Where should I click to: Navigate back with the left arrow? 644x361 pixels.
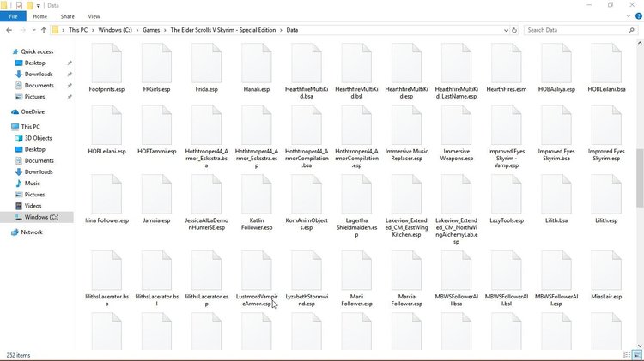pos(9,30)
